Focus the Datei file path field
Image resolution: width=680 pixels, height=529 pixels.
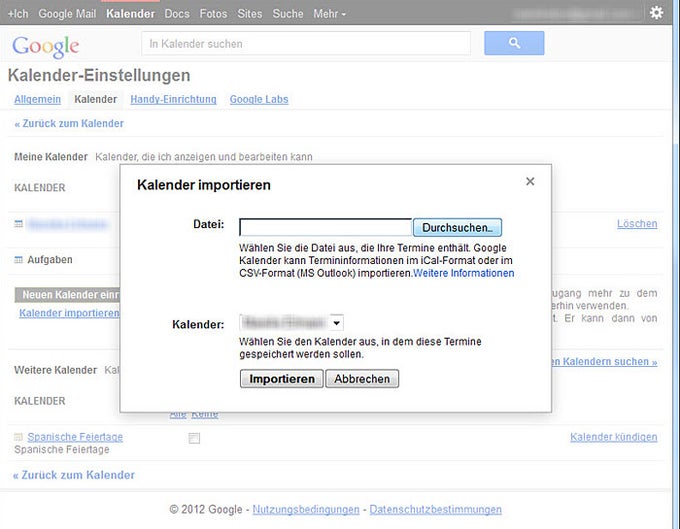(325, 227)
